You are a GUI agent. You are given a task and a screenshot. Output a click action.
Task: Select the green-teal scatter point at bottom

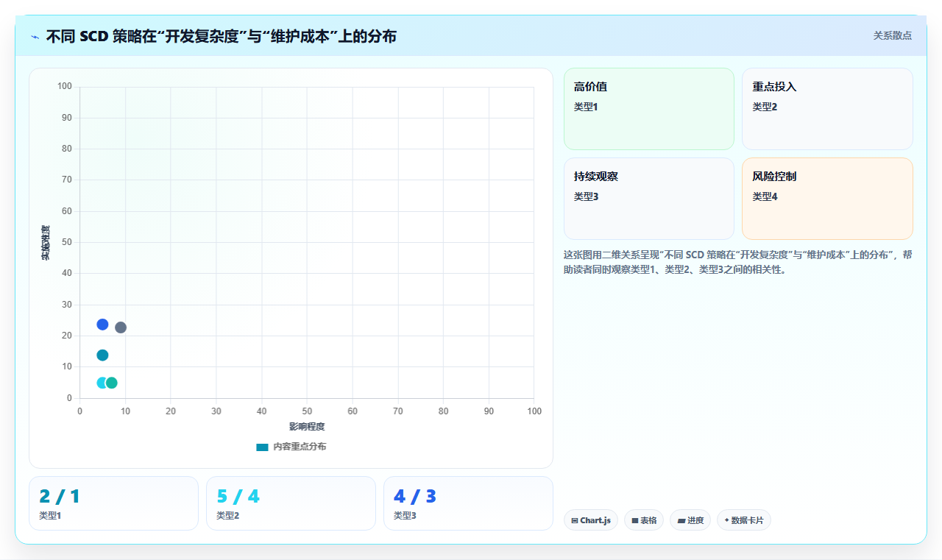(x=112, y=383)
